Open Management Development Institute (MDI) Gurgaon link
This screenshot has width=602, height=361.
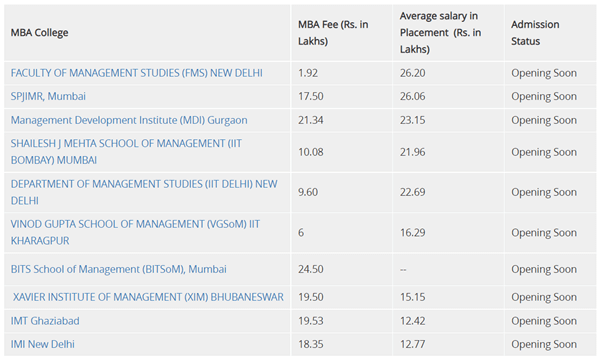click(x=129, y=120)
